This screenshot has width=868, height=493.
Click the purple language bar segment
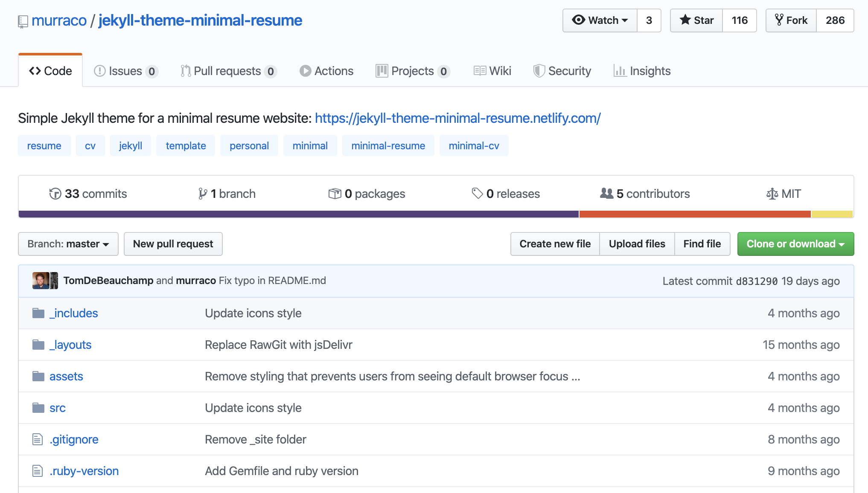pyautogui.click(x=299, y=214)
